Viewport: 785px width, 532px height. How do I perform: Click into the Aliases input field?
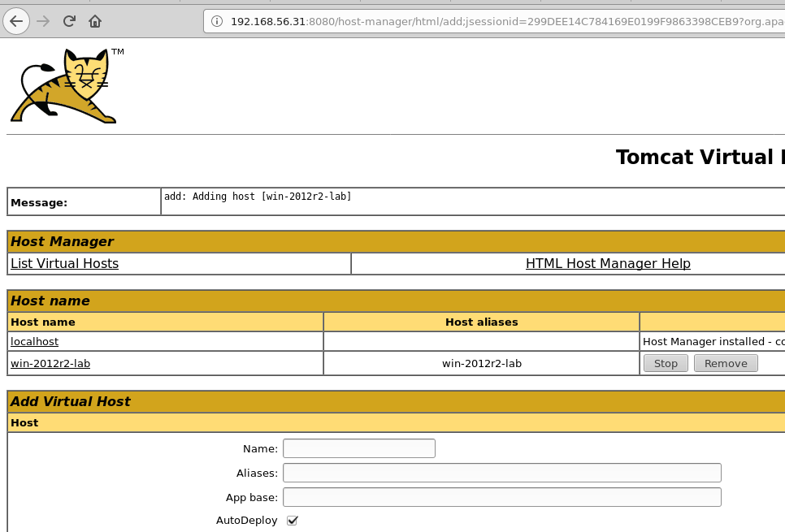pos(502,473)
